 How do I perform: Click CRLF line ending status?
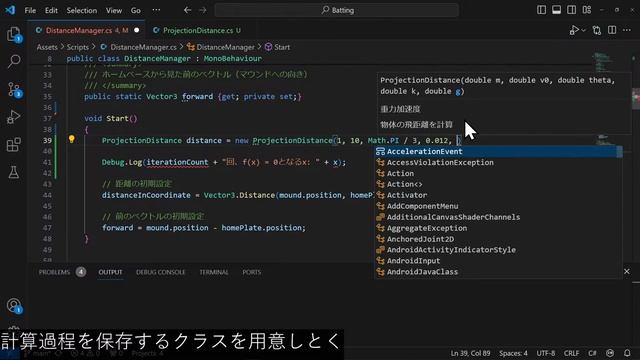[571, 353]
